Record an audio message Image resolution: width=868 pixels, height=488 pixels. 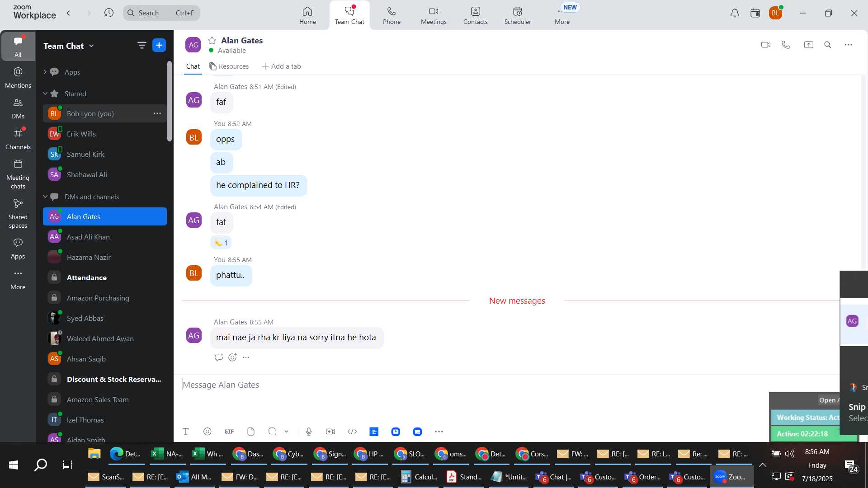[309, 432]
